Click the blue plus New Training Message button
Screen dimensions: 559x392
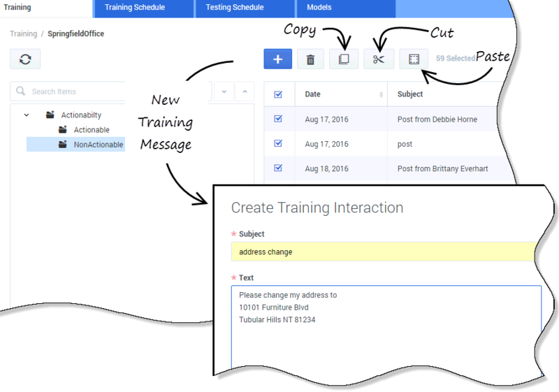[x=277, y=59]
